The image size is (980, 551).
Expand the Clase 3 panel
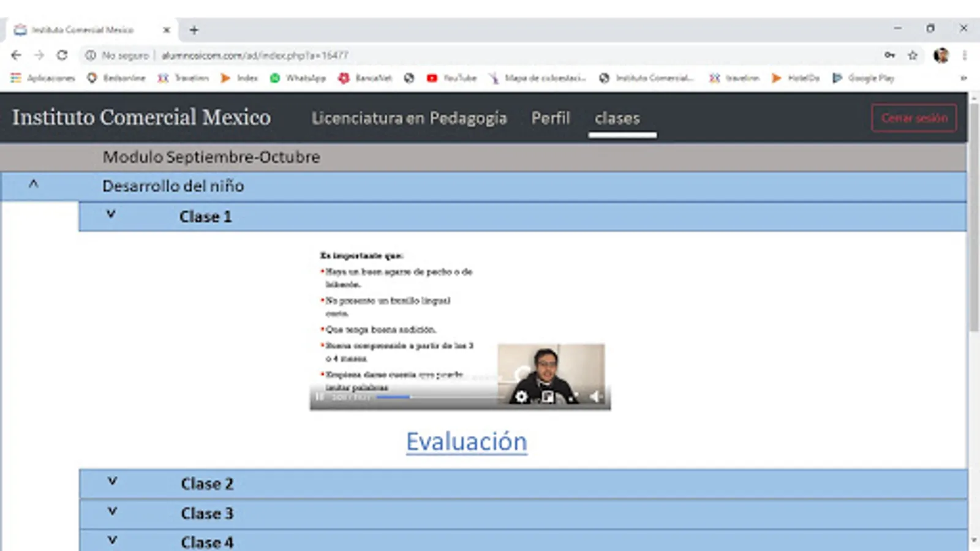pos(112,511)
